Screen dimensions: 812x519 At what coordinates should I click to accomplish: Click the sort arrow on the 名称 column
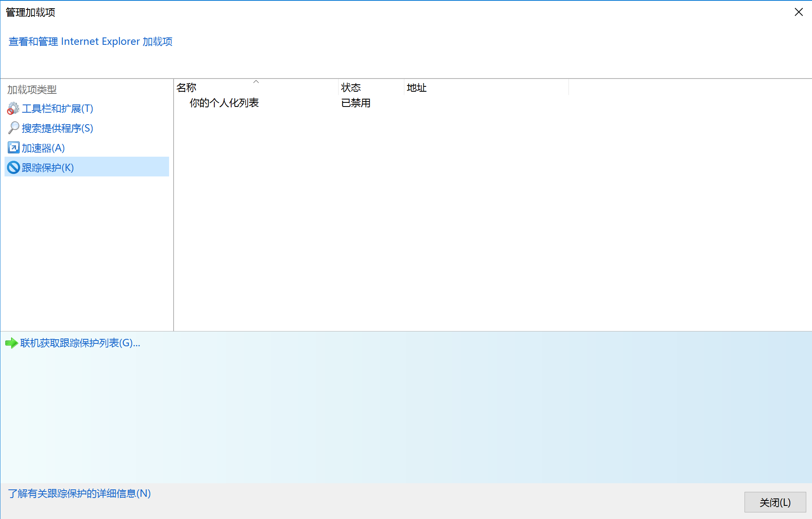pos(256,82)
